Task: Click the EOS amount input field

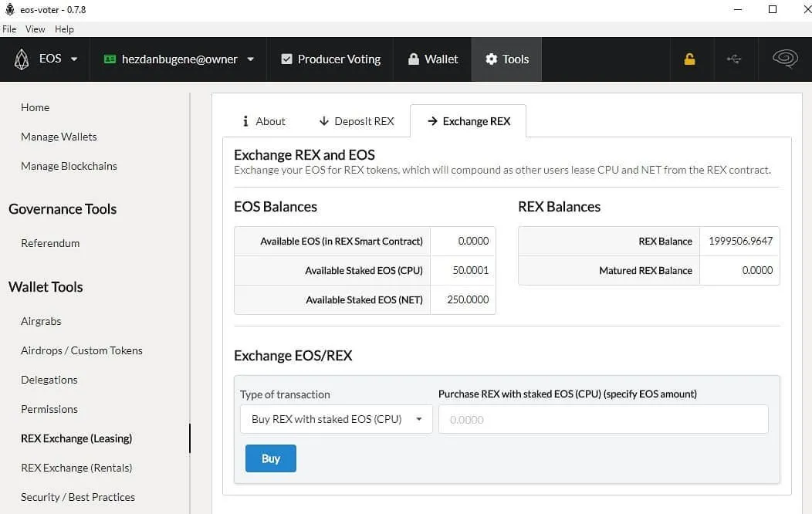Action: [x=604, y=419]
